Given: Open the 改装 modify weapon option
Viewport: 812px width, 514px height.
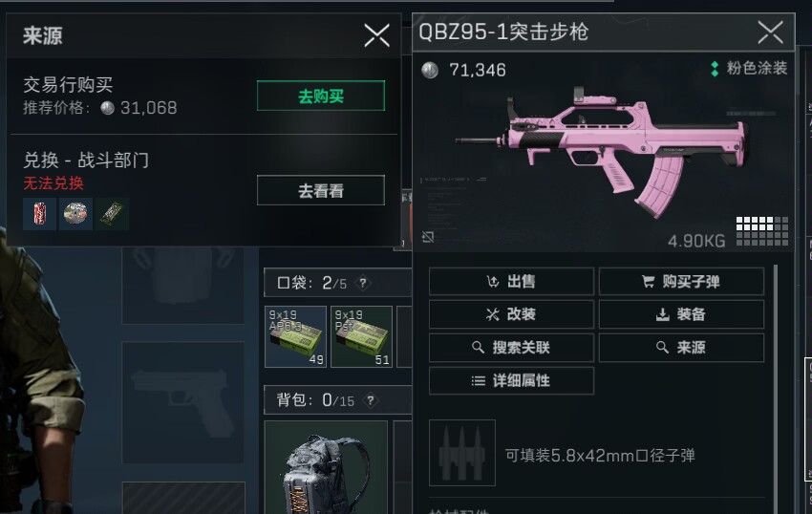Looking at the screenshot, I should click(511, 314).
